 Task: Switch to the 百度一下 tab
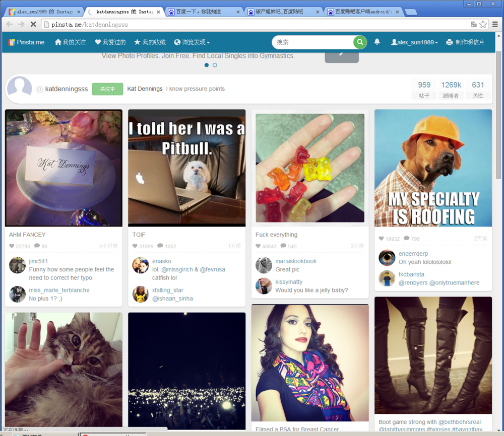point(204,12)
